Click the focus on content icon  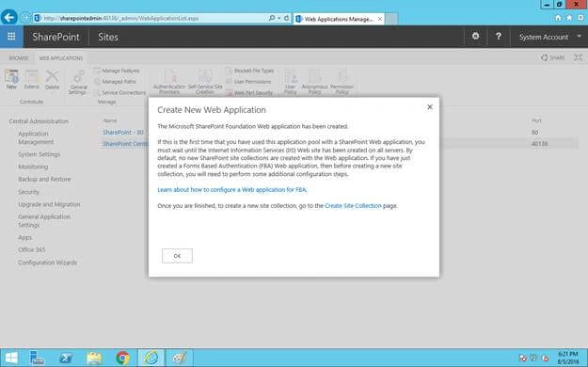(579, 57)
